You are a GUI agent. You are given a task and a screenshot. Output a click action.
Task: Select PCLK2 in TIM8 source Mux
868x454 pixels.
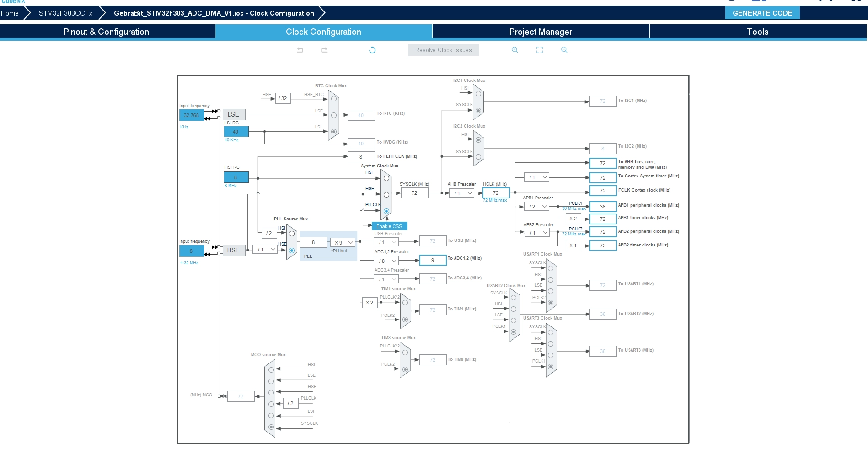[405, 369]
